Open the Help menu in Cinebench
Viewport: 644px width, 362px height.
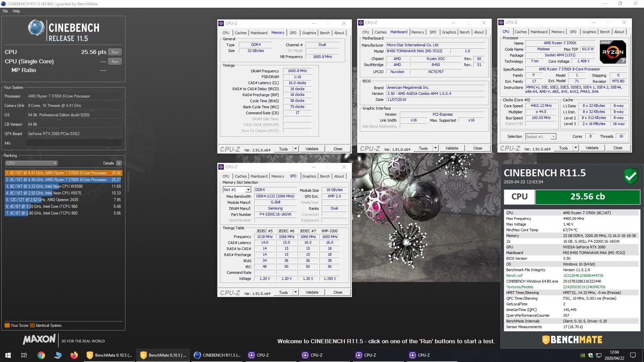[16, 11]
